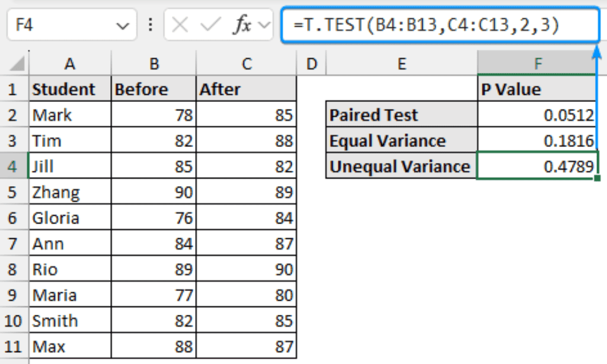The width and height of the screenshot is (607, 364).
Task: Click the Enter checkmark formula bar icon
Action: pos(210,25)
